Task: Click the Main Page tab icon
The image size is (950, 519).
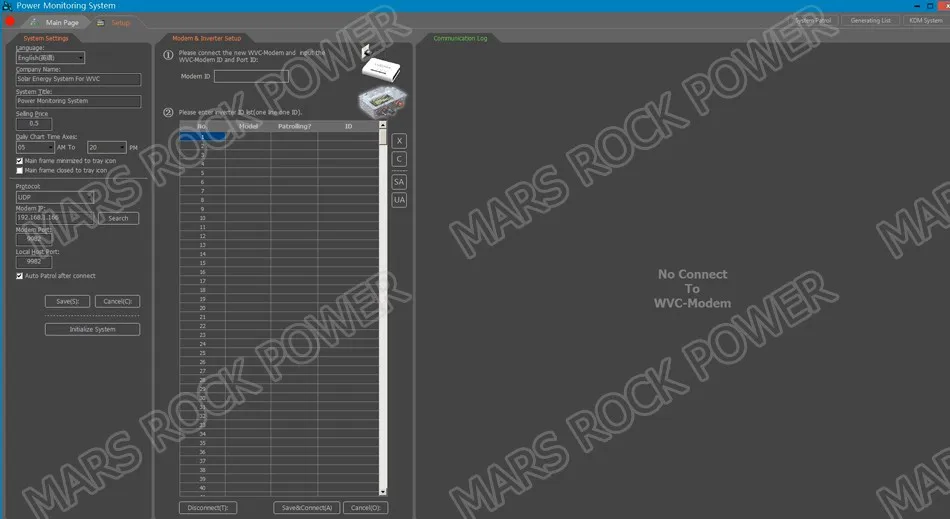Action: pyautogui.click(x=34, y=22)
